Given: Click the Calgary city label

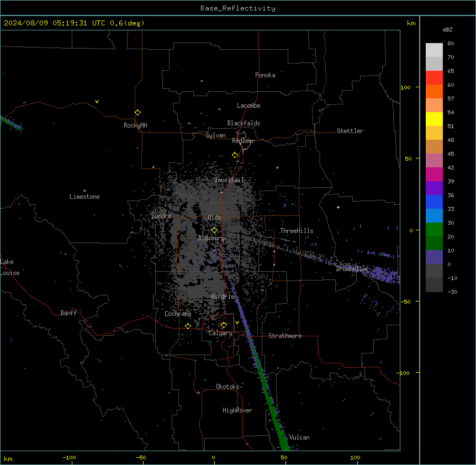Looking at the screenshot, I should pos(220,333).
